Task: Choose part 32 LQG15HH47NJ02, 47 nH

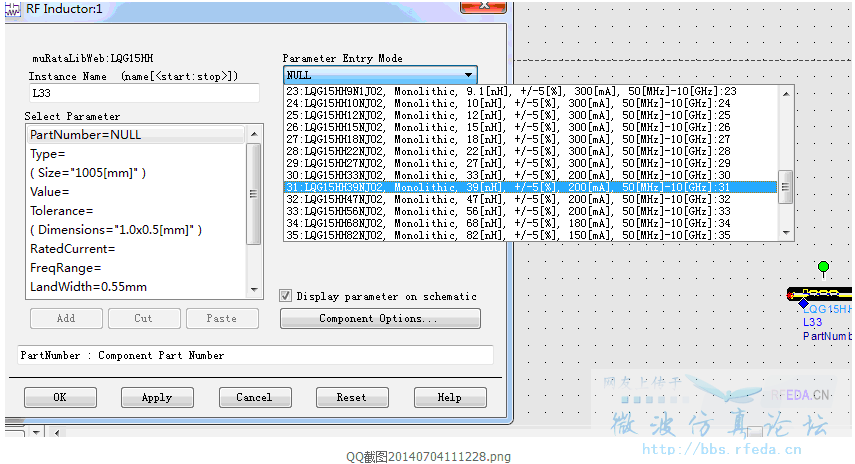Action: (531, 199)
